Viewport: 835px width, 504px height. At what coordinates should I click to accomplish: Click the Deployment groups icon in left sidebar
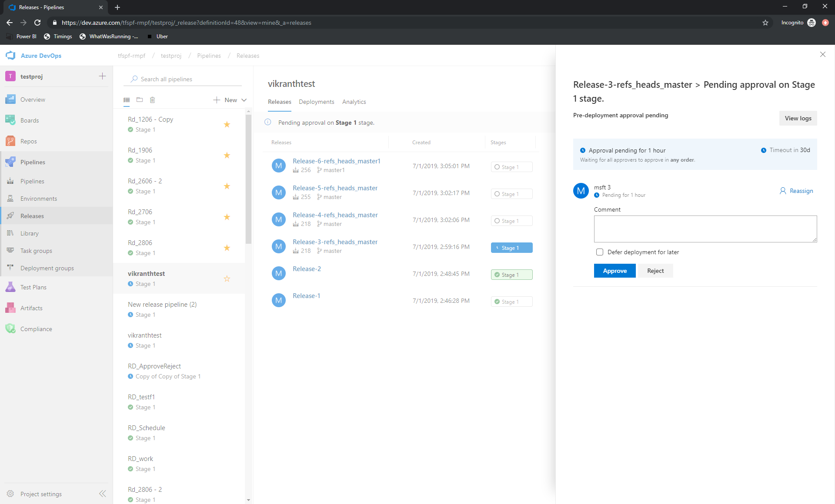point(11,268)
